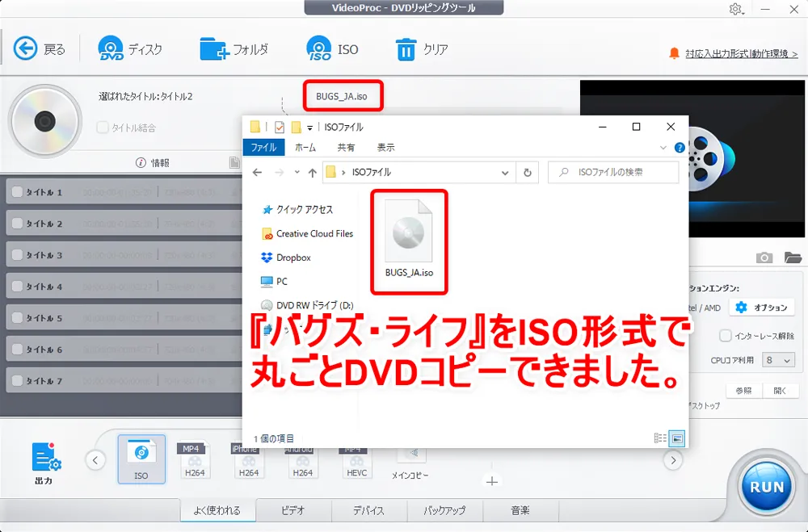This screenshot has width=808, height=532.
Task: Select the メインコピー format
Action: click(x=410, y=463)
